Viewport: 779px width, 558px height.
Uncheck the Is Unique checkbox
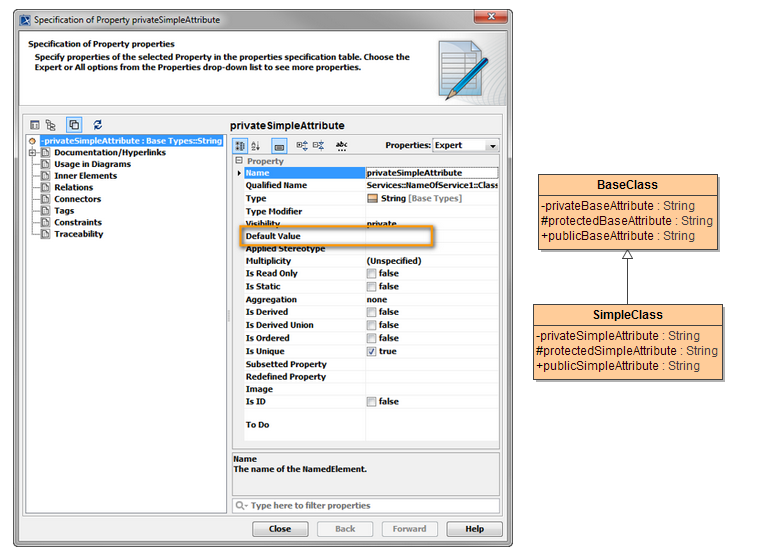pyautogui.click(x=371, y=351)
